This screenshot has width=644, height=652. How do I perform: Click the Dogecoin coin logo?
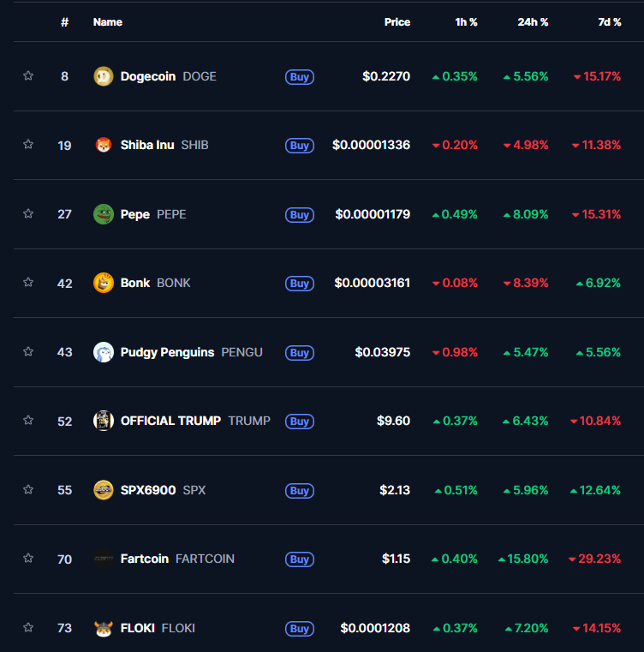[103, 76]
